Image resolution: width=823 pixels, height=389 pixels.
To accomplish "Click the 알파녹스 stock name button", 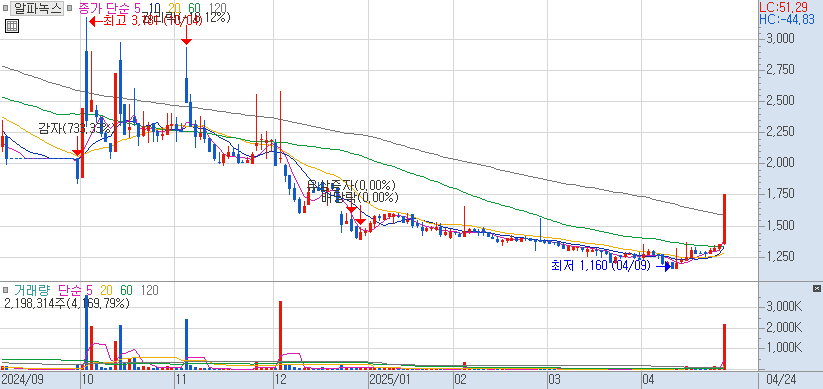I will [x=37, y=9].
